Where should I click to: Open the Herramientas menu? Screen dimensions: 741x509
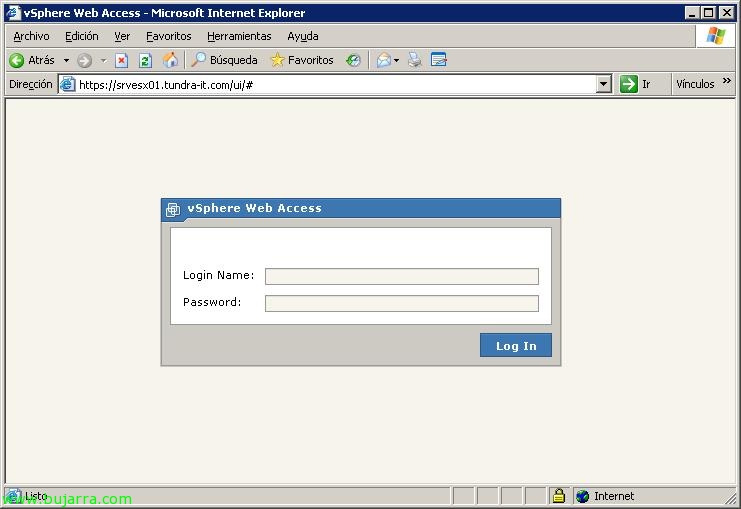point(239,36)
